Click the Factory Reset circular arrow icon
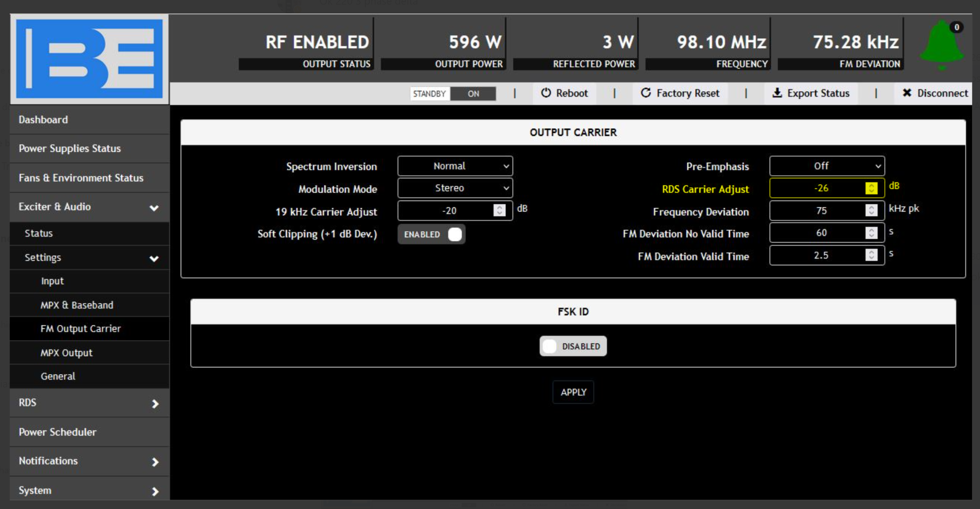The image size is (980, 509). click(x=646, y=93)
